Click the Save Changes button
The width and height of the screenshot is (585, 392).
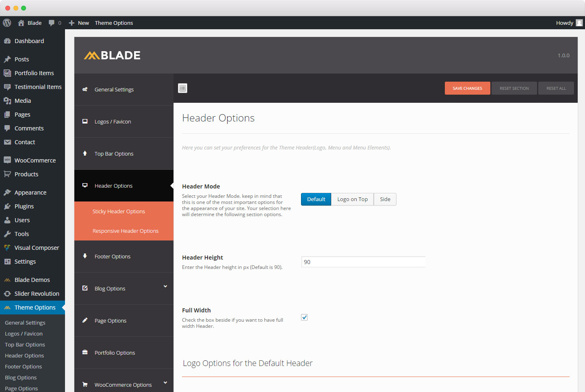[467, 88]
